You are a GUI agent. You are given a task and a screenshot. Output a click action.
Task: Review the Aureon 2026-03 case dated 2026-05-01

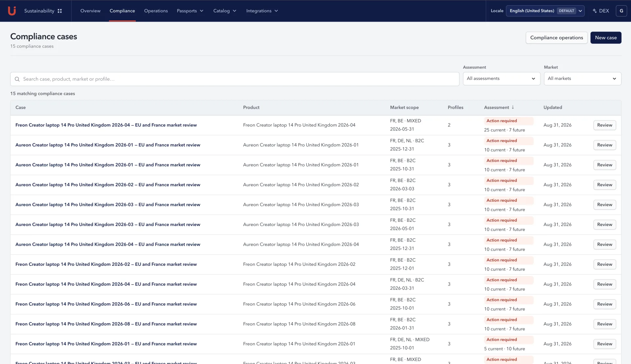[605, 224]
